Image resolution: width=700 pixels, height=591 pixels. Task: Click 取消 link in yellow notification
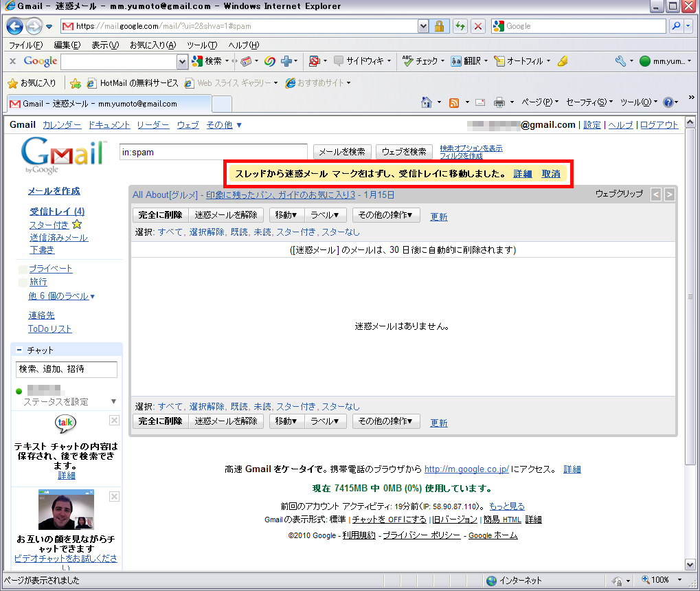tap(551, 174)
